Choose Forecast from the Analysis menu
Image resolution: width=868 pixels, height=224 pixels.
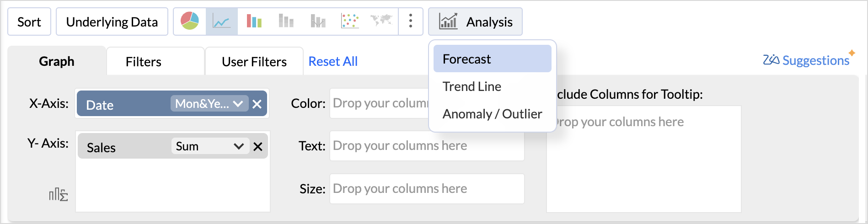pos(493,59)
